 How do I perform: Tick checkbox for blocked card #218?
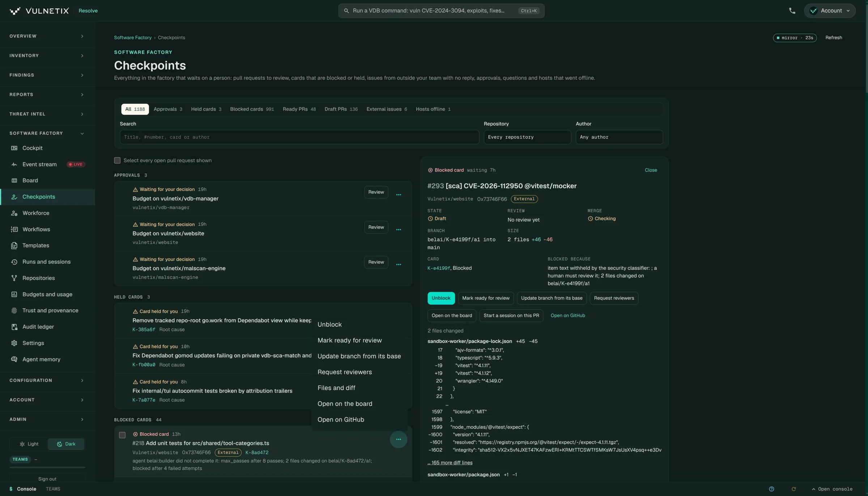coord(122,435)
